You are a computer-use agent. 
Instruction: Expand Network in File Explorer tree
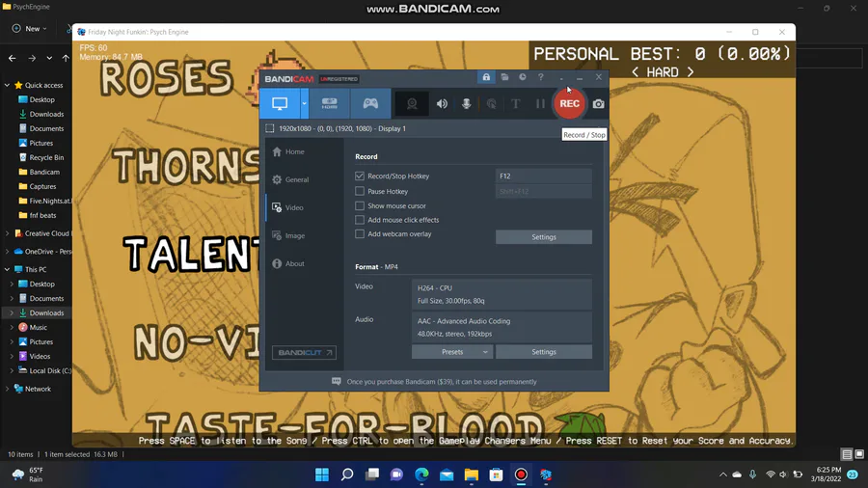point(7,389)
